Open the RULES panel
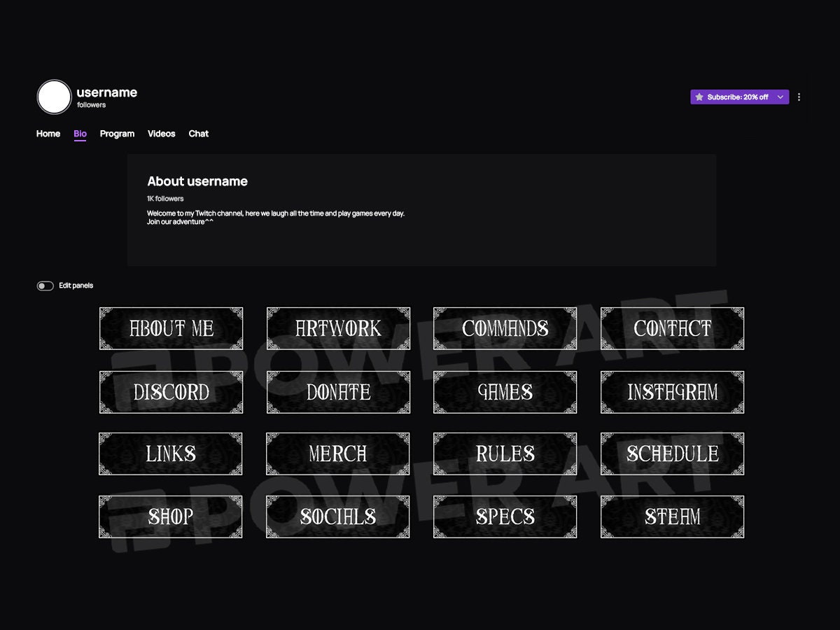The width and height of the screenshot is (840, 630). click(x=505, y=454)
